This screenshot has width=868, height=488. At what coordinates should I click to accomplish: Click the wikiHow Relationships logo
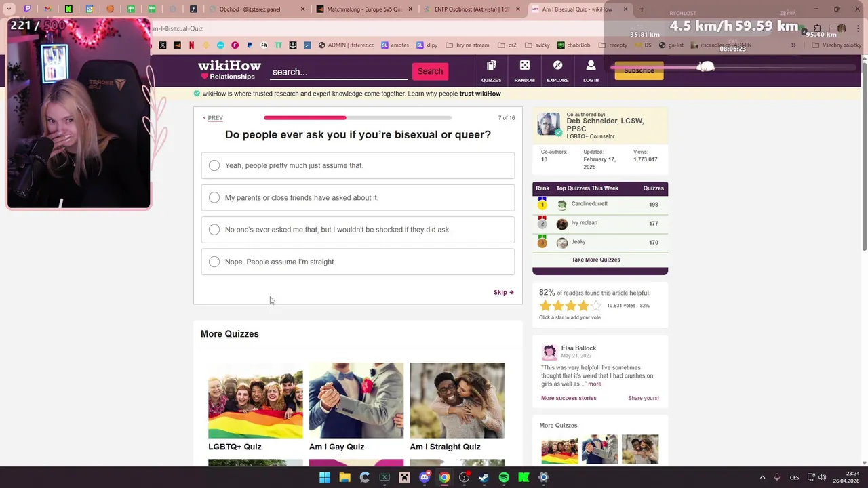[229, 70]
